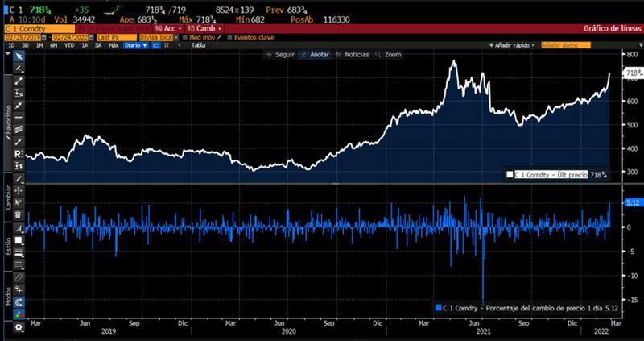Switch to the Tabla view tab
This screenshot has width=644, height=341.
tap(198, 46)
